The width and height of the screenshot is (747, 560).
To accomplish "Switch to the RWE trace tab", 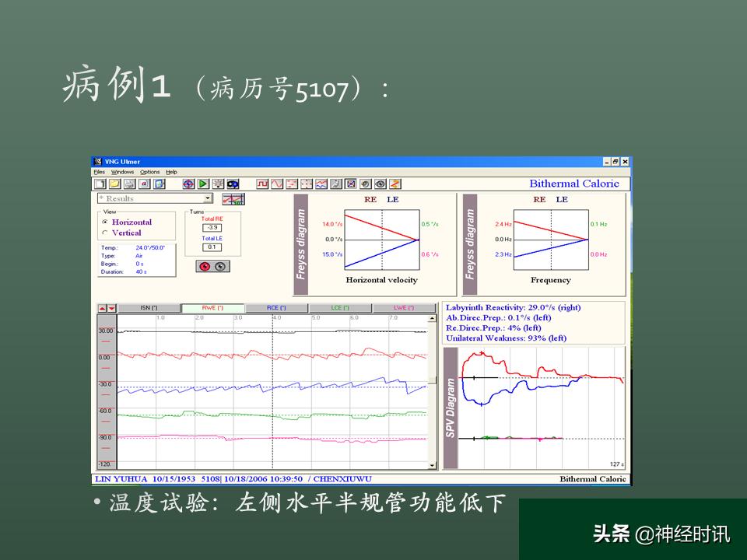I will (x=213, y=308).
